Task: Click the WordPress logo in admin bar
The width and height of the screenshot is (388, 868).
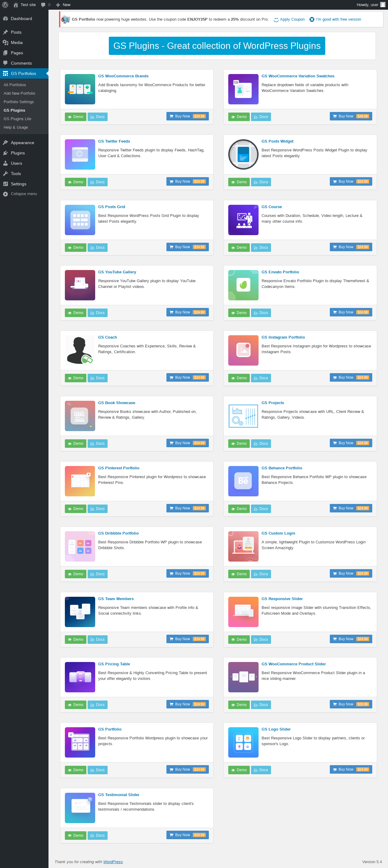Action: pos(5,5)
